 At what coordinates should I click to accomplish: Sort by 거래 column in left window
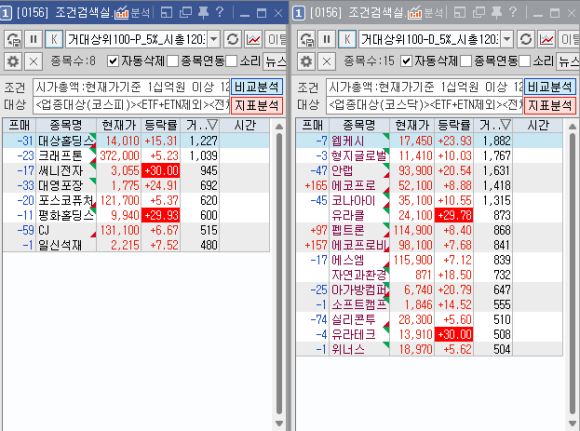[x=200, y=125]
